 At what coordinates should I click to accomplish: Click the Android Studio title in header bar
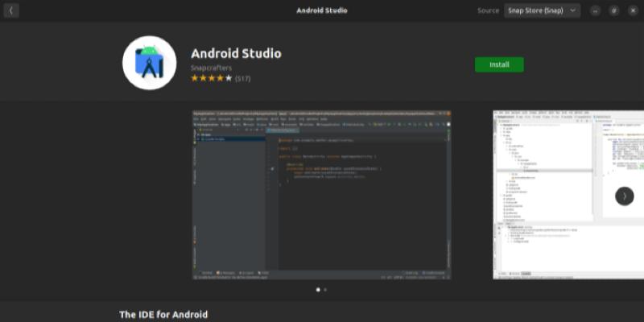322,10
